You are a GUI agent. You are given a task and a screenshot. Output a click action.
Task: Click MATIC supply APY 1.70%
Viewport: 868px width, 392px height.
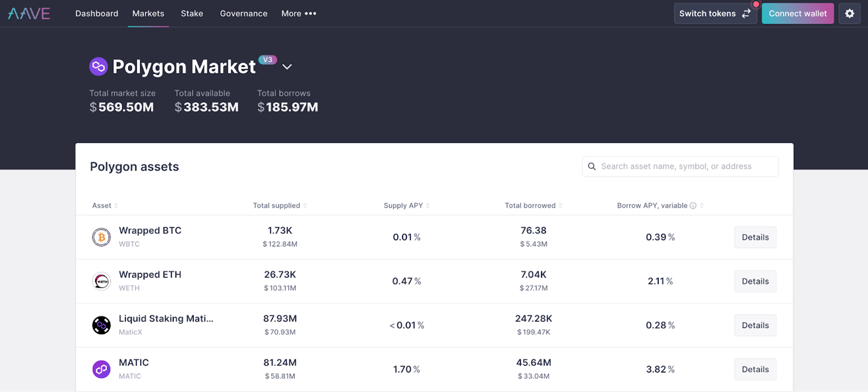(x=407, y=369)
